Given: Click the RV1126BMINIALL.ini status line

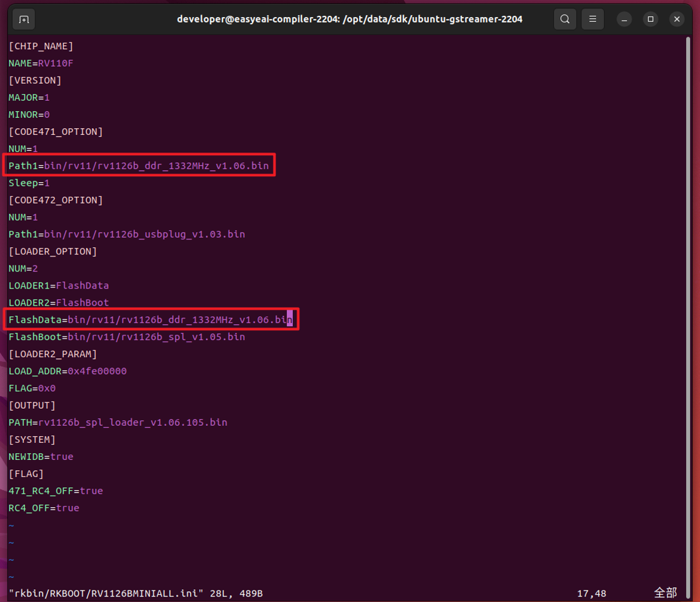Looking at the screenshot, I should pos(136,593).
